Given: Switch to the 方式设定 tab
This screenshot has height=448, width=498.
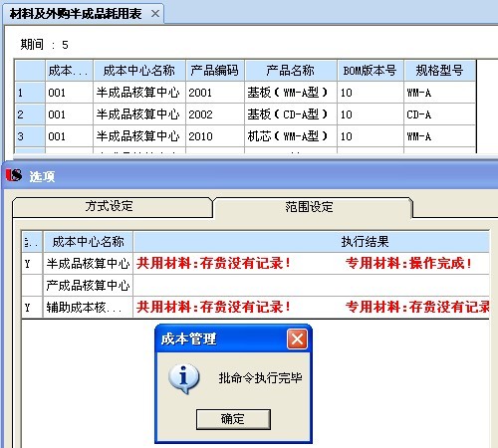Looking at the screenshot, I should click(110, 206).
